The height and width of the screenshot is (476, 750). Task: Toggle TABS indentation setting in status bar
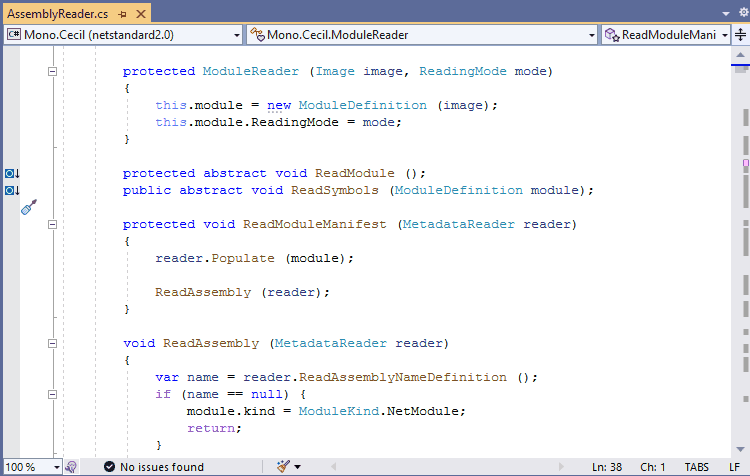coord(696,466)
